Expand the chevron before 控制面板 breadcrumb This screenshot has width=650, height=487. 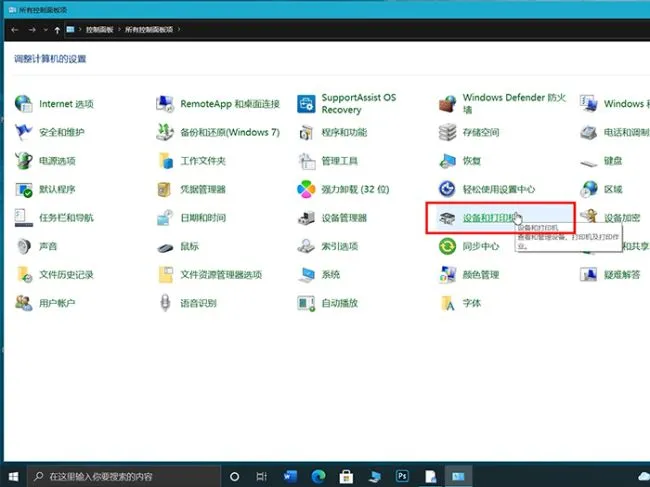click(x=80, y=29)
